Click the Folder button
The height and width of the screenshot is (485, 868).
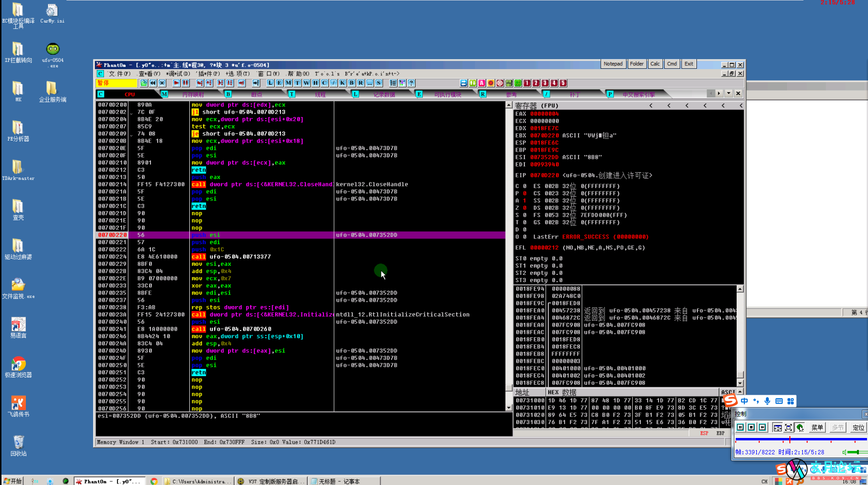pyautogui.click(x=637, y=64)
